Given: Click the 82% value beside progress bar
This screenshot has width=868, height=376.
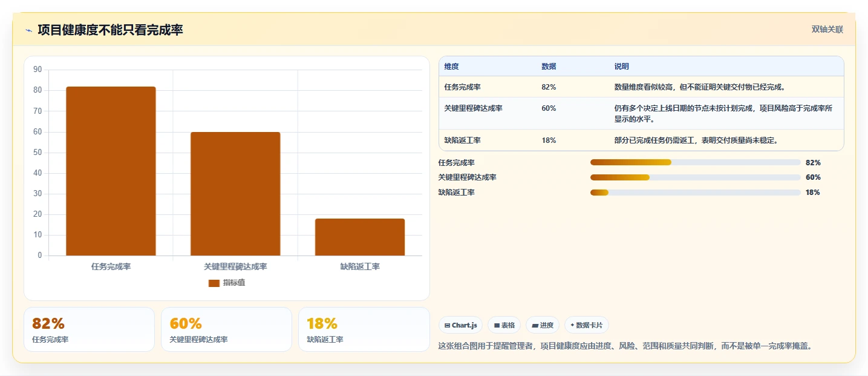Looking at the screenshot, I should pos(813,162).
